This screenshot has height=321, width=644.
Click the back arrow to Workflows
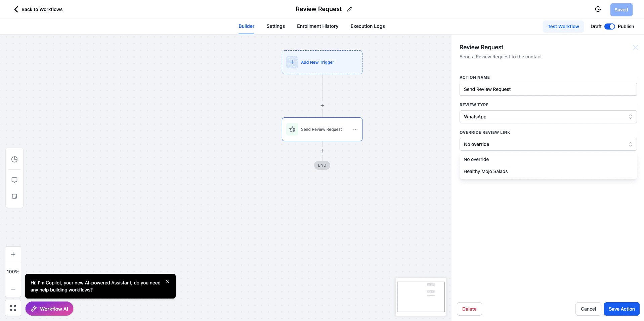16,9
